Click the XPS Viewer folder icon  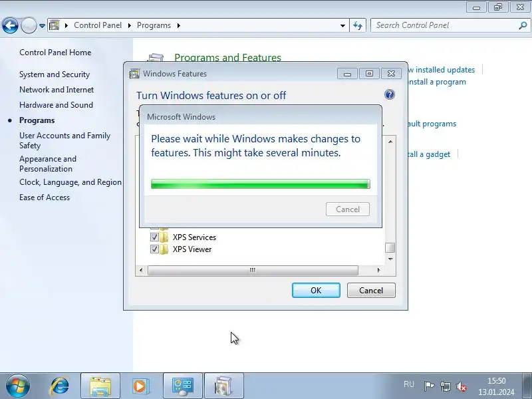[x=164, y=249]
